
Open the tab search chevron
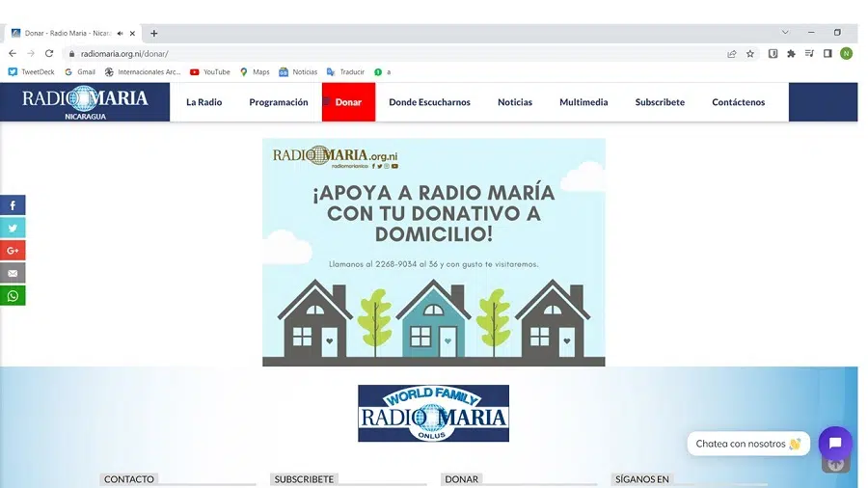[785, 33]
